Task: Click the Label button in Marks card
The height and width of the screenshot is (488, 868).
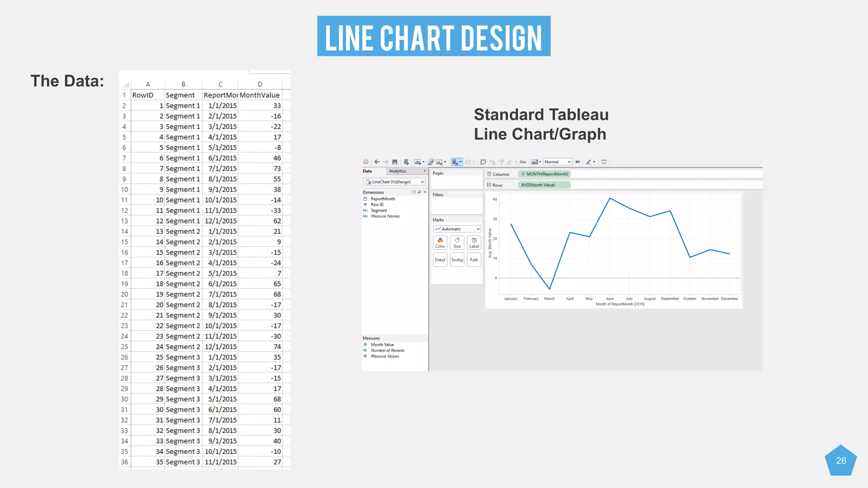Action: click(474, 243)
